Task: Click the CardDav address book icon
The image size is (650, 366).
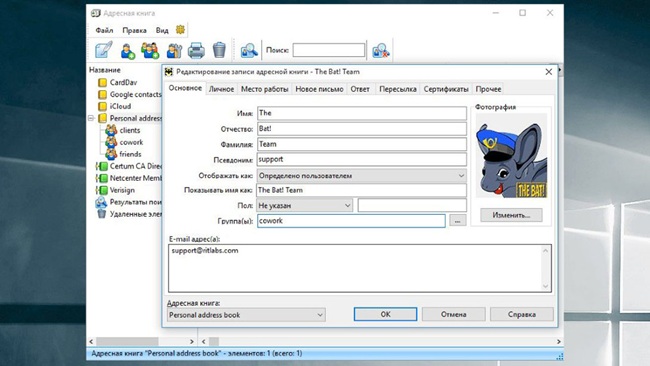Action: tap(102, 82)
